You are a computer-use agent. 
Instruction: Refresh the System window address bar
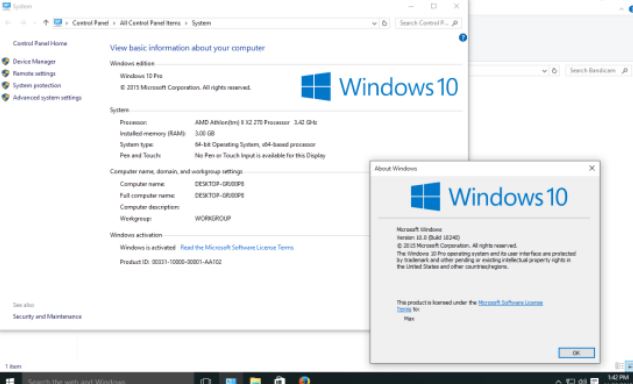(x=384, y=23)
